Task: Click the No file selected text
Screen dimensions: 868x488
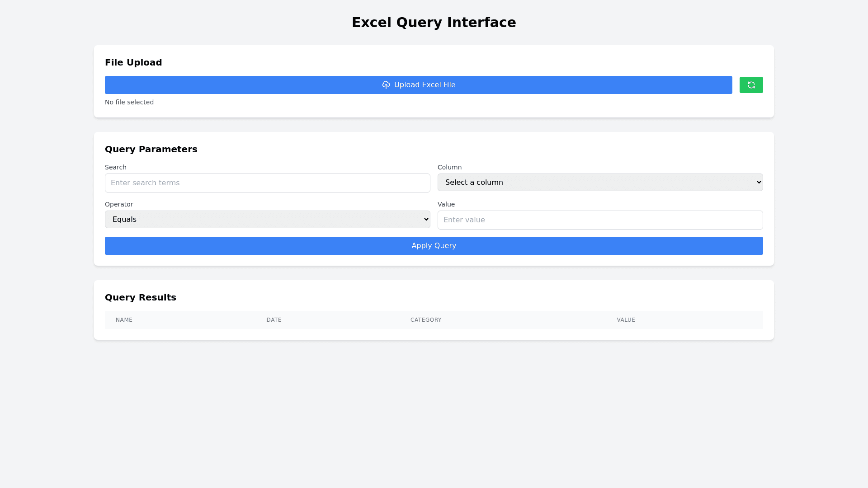Action: click(129, 102)
